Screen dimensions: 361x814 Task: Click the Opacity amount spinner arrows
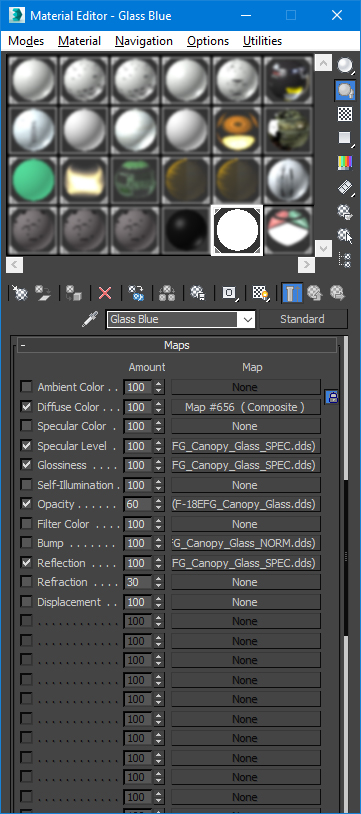(159, 504)
